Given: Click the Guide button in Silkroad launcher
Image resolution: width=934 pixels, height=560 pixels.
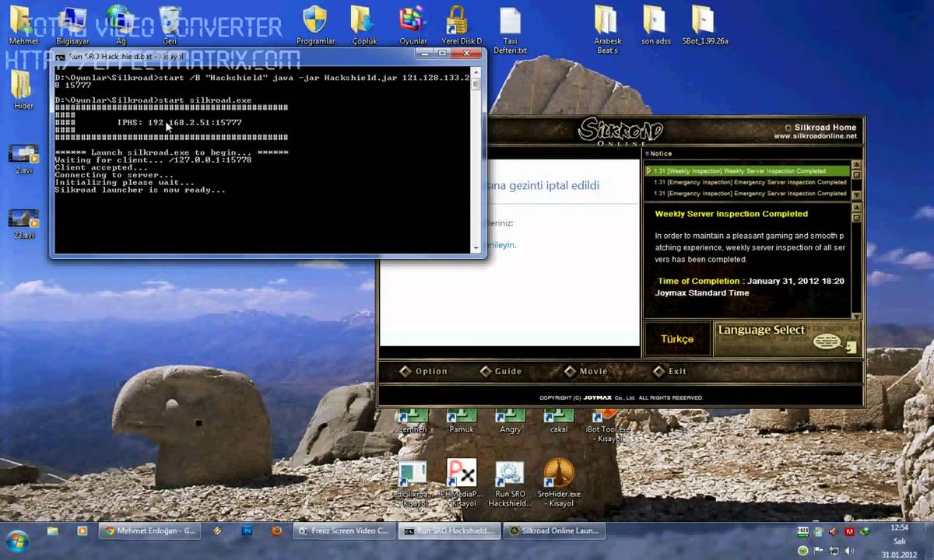Looking at the screenshot, I should 500,371.
